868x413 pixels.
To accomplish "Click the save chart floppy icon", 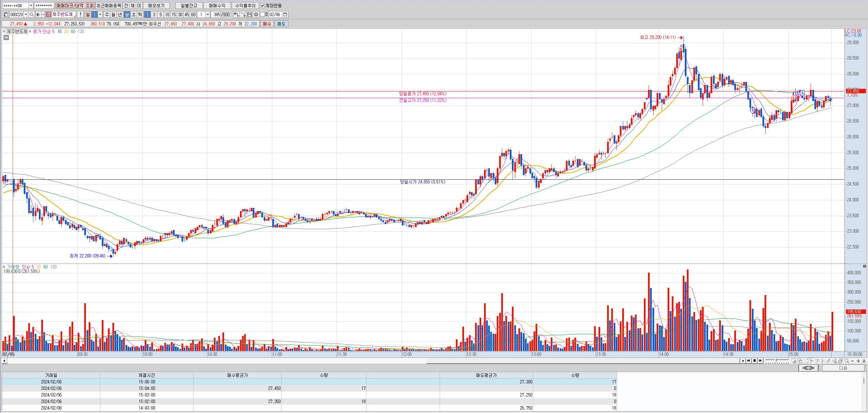I will pos(250,14).
